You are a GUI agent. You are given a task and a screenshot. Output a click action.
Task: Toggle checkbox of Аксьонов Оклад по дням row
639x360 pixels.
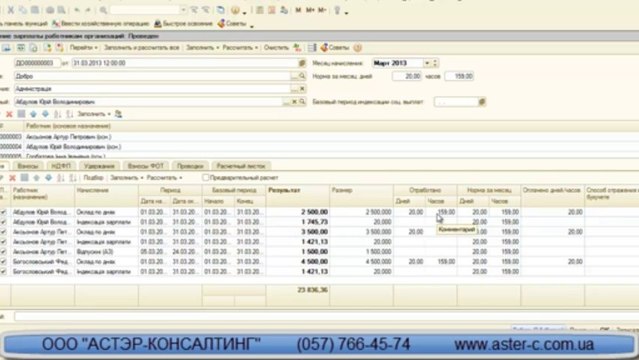(x=3, y=232)
